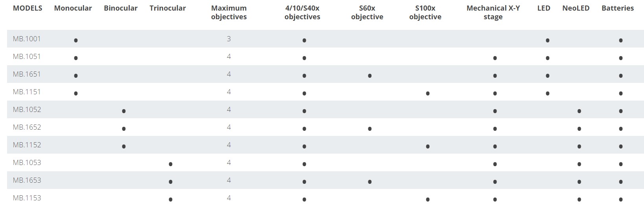Viewport: 644px width, 209px height.
Task: Click the Binocular dot for MB.1052
Action: 124,111
